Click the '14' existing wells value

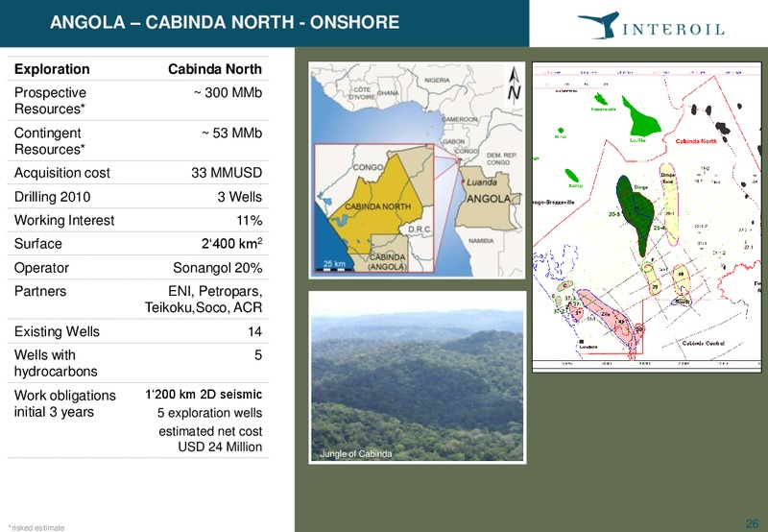(x=254, y=332)
